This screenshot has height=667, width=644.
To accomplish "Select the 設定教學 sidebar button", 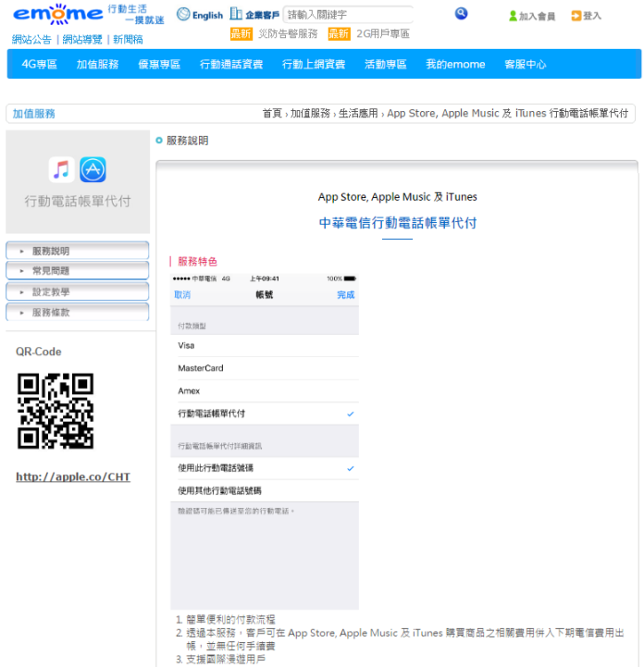I will click(78, 291).
